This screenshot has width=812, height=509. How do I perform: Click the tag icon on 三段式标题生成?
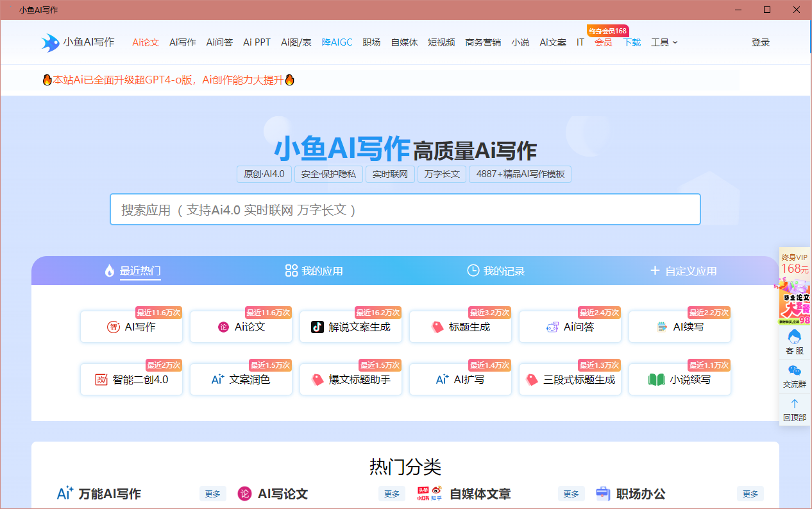pos(532,380)
